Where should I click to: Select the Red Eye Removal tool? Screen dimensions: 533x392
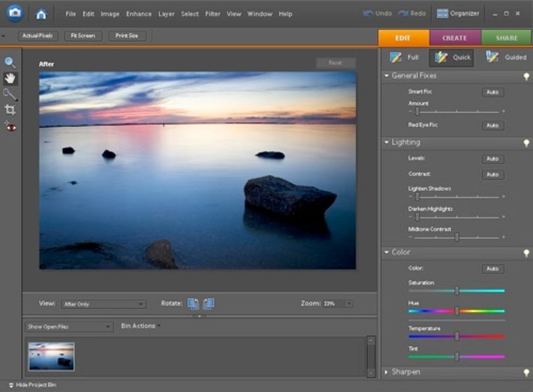tap(10, 126)
